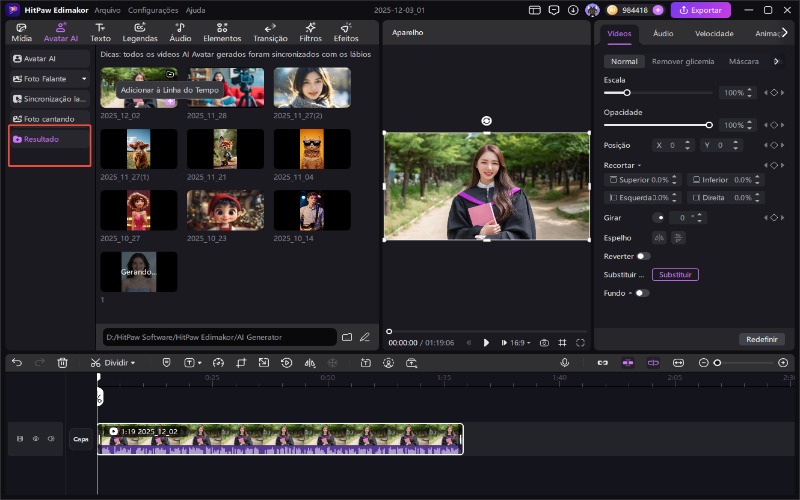The image size is (800, 500).
Task: Switch to the Velocidade tab
Action: point(714,33)
